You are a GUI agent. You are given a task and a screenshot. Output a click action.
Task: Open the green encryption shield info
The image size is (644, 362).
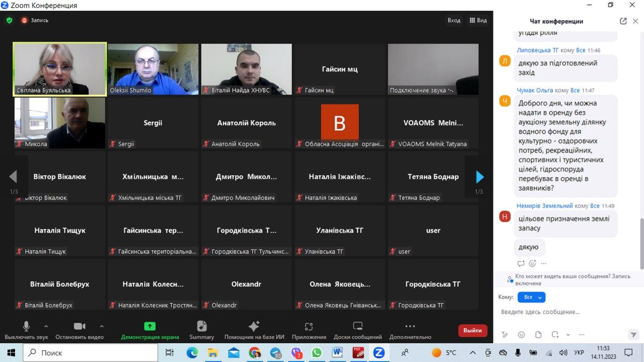[x=9, y=20]
